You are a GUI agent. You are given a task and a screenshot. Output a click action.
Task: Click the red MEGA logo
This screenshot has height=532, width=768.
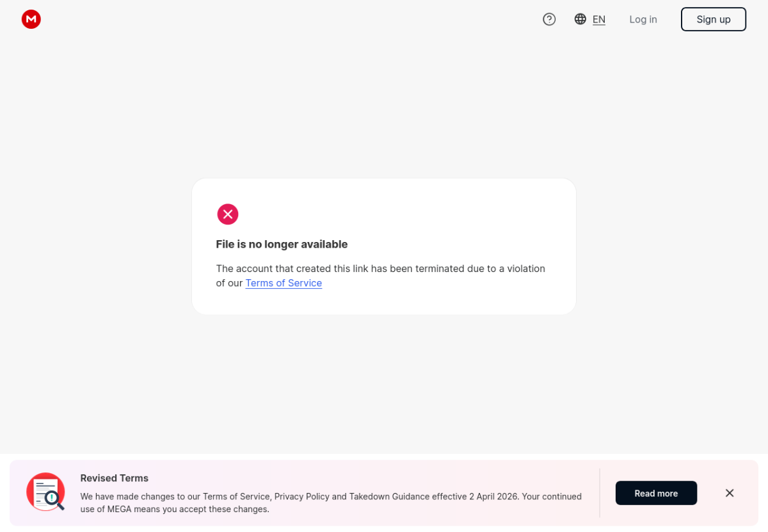(31, 19)
